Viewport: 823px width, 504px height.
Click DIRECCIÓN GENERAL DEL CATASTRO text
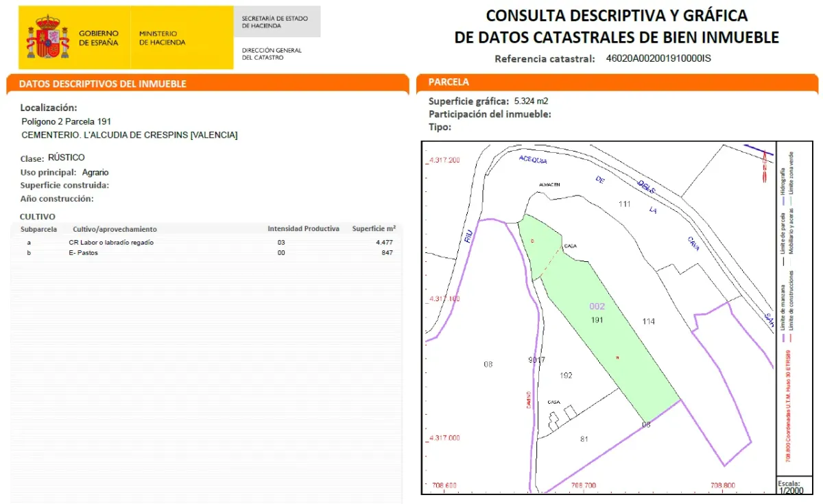(x=272, y=53)
